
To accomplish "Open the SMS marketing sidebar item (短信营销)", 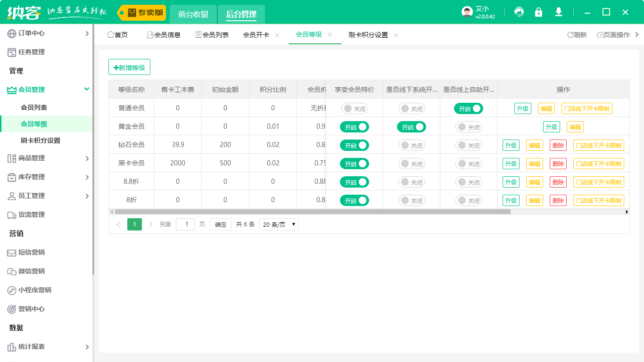I will (31, 252).
